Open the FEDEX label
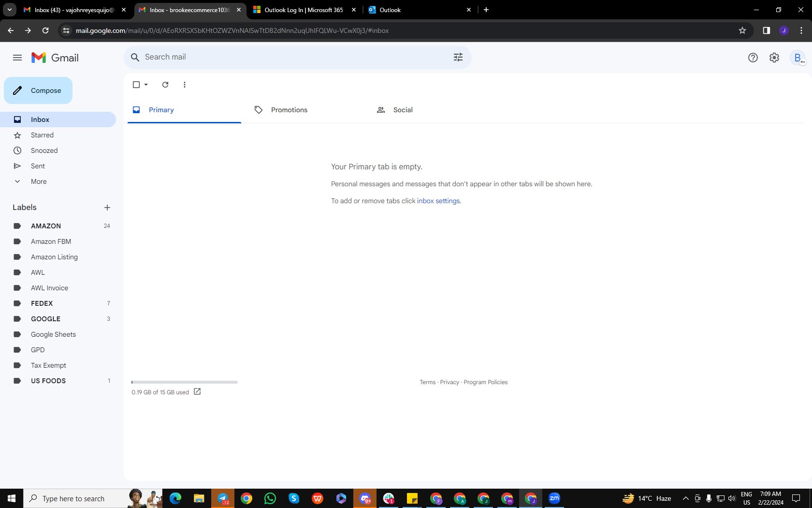This screenshot has width=812, height=508. (58, 303)
